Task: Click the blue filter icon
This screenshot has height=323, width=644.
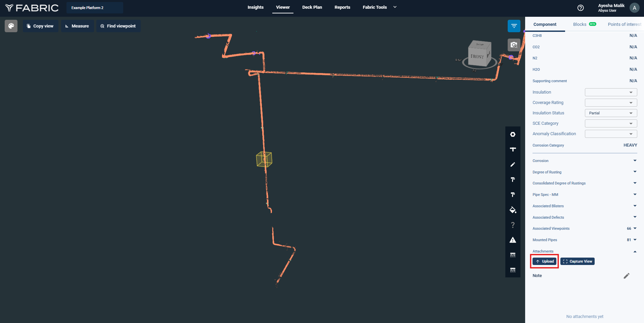Action: [x=514, y=26]
